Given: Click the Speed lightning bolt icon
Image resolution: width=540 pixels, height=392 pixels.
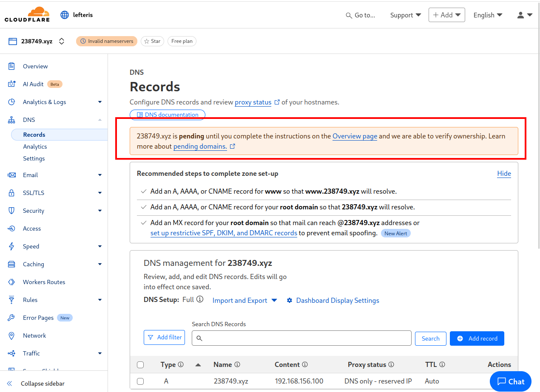Looking at the screenshot, I should (x=12, y=246).
